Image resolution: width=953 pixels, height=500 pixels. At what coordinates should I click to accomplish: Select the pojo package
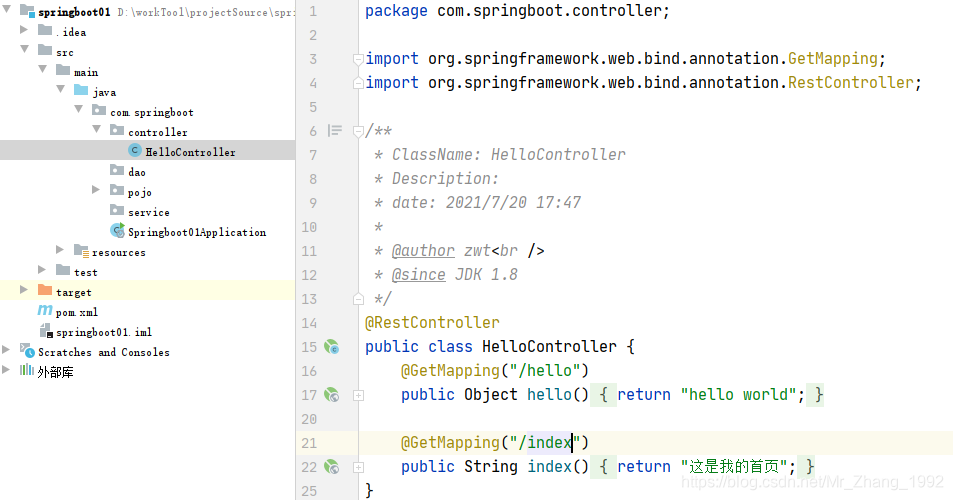pyautogui.click(x=140, y=192)
